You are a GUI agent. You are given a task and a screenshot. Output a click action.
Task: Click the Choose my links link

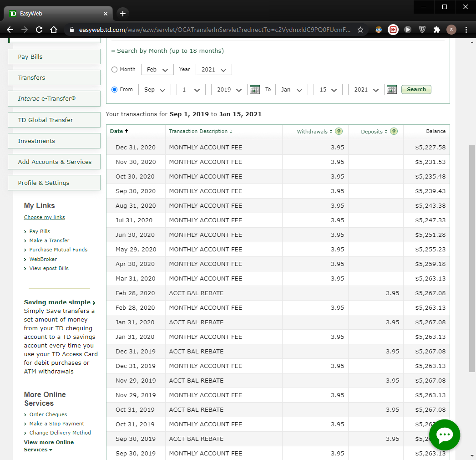44,217
